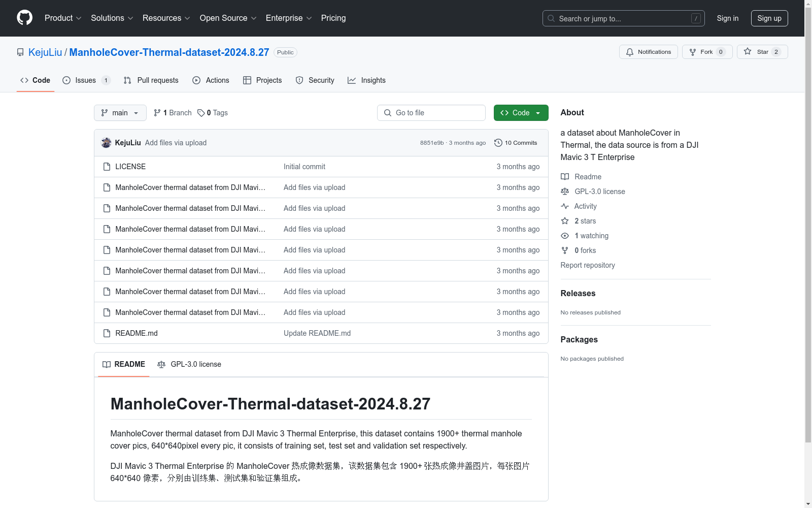Show branches via the 1 Branch link
Viewport: 812px width, 508px height.
click(x=173, y=113)
